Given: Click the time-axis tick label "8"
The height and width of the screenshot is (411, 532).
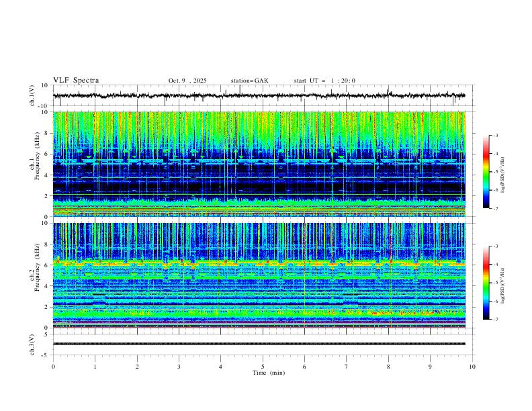Looking at the screenshot, I should coord(388,367).
